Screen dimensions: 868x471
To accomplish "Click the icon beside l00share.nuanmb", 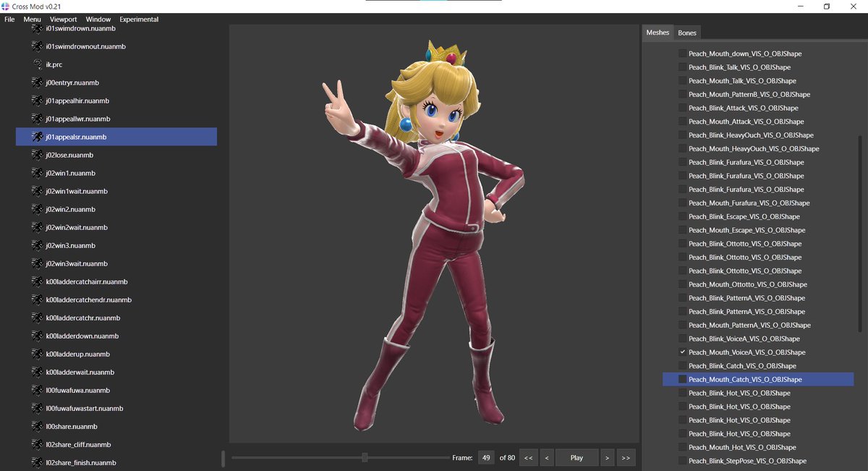I will point(37,426).
